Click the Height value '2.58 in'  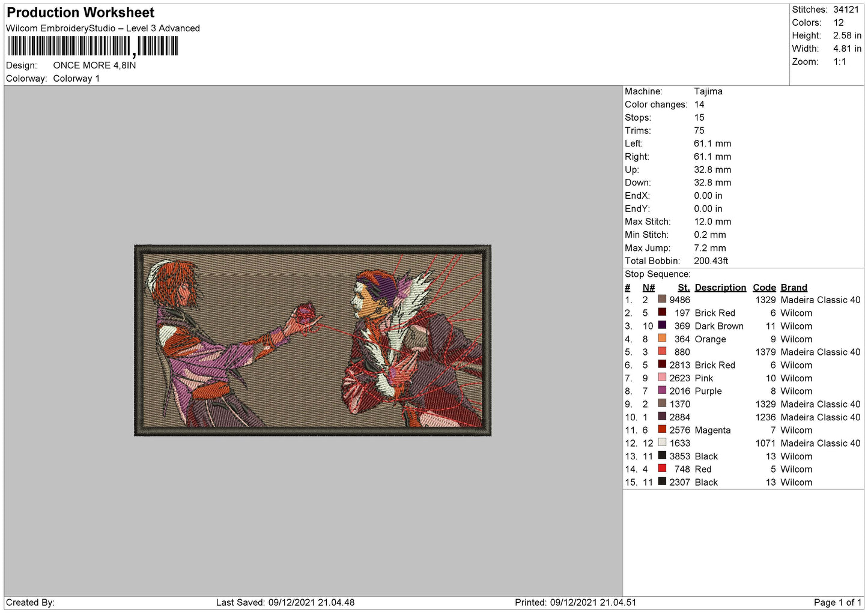(847, 36)
